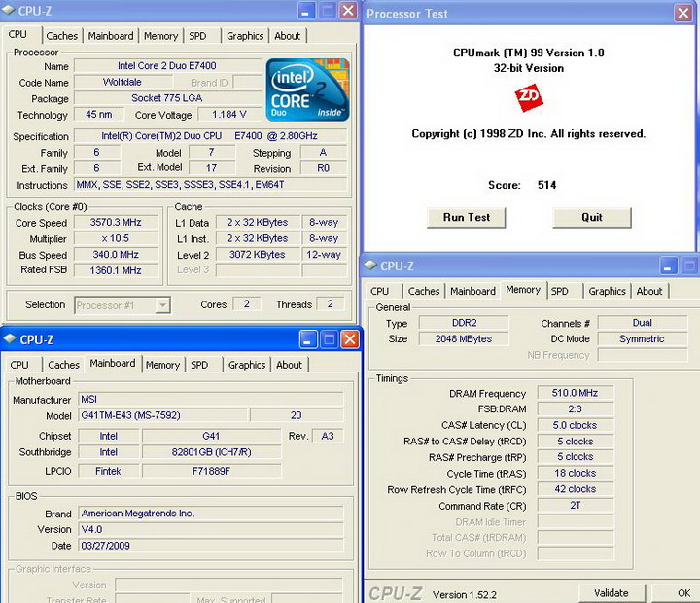700x603 pixels.
Task: Click the red ZD logo in Processor Test
Action: coord(529,97)
